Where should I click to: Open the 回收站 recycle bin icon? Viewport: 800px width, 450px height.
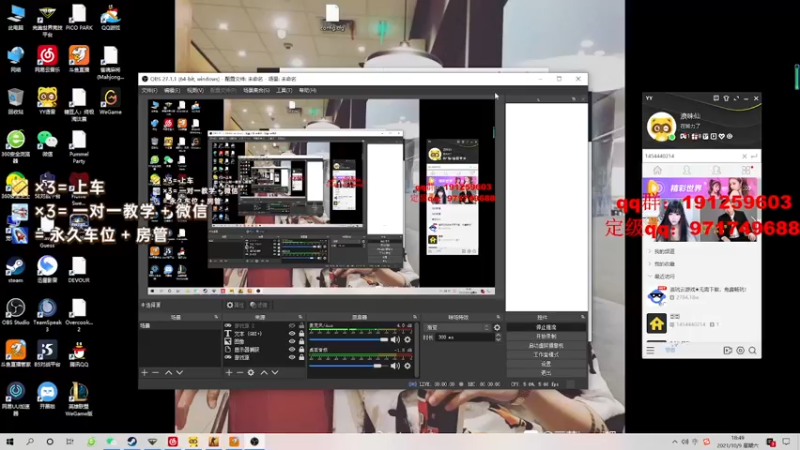(15, 101)
